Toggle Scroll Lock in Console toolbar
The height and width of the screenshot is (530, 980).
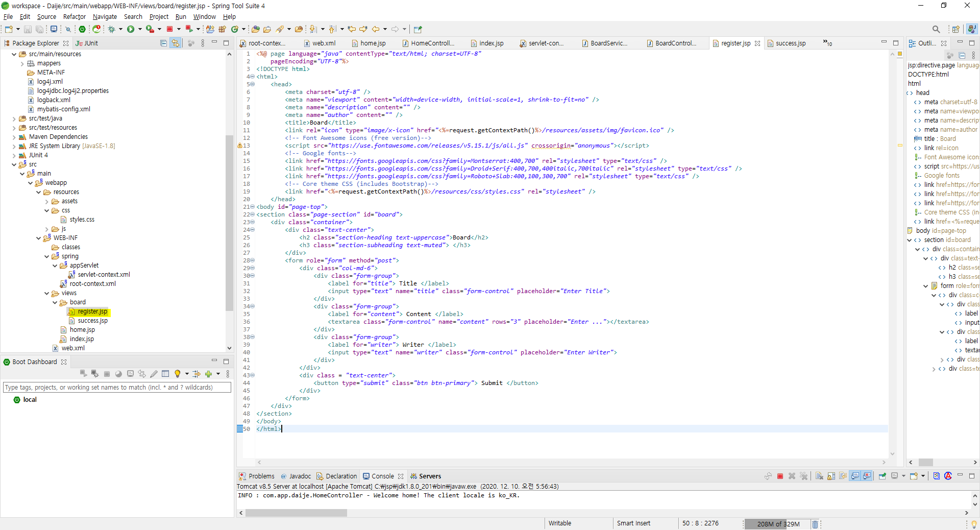tap(831, 476)
